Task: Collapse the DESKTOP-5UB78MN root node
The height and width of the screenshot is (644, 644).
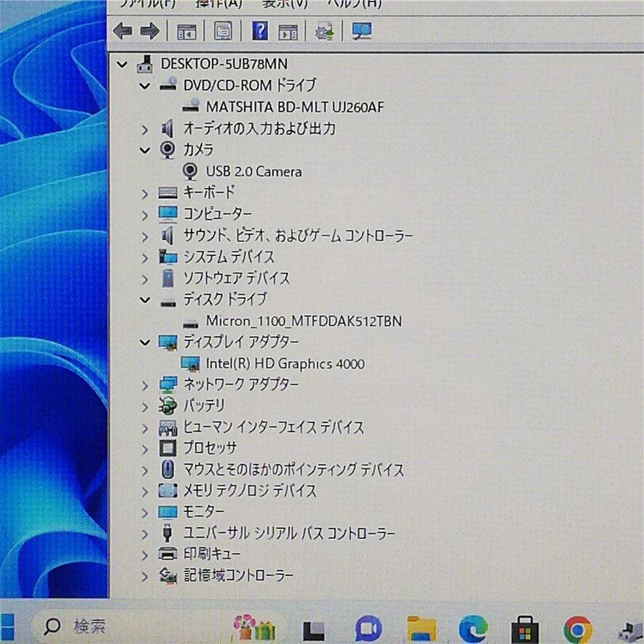Action: pos(122,64)
